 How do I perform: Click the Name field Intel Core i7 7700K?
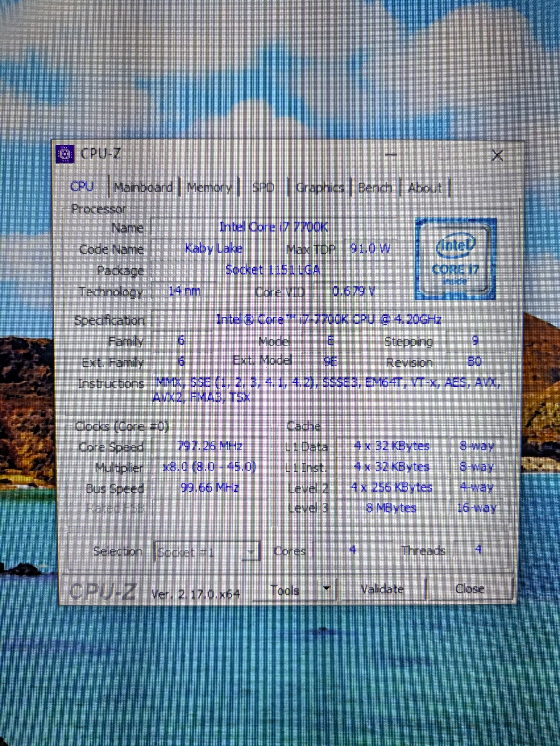pos(273,227)
